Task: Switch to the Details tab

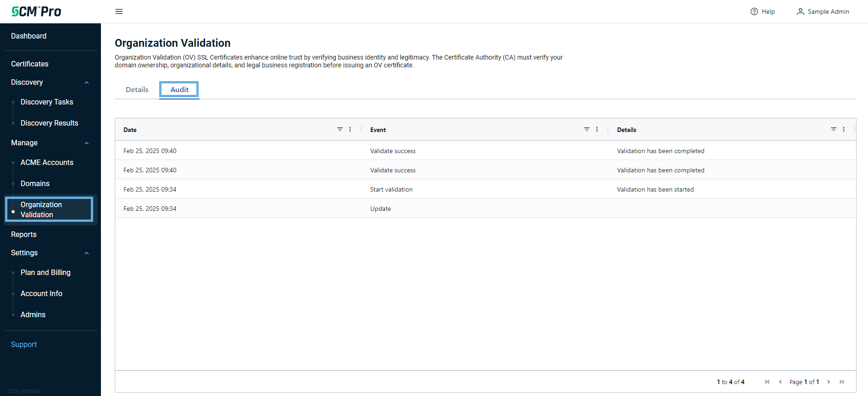Action: pos(137,90)
